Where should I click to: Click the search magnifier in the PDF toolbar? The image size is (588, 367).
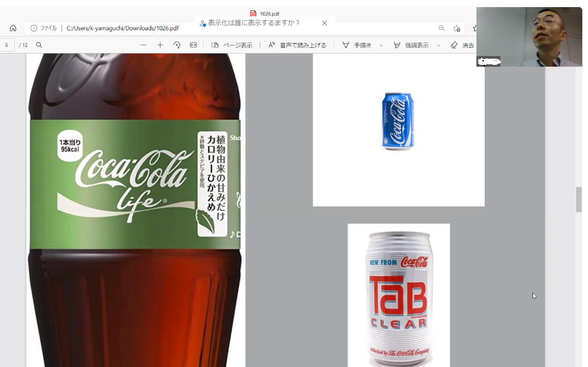tap(39, 45)
